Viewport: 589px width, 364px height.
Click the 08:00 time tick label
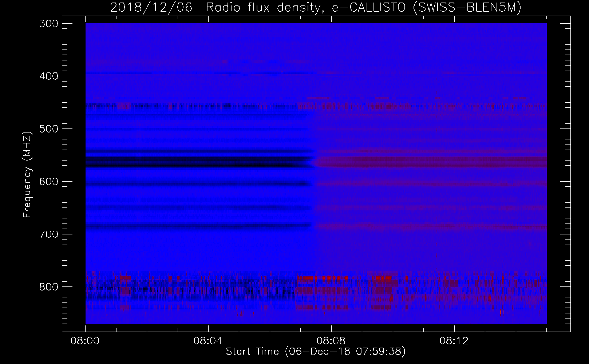point(86,341)
